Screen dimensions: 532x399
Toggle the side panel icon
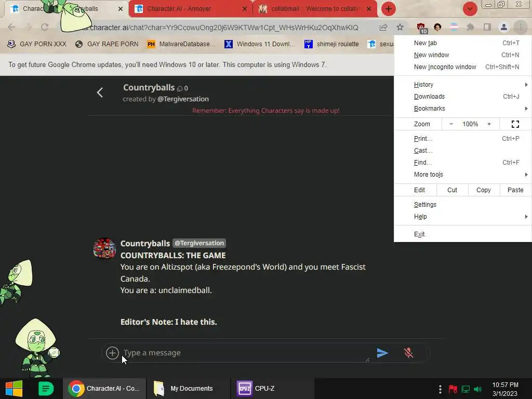coord(487,27)
